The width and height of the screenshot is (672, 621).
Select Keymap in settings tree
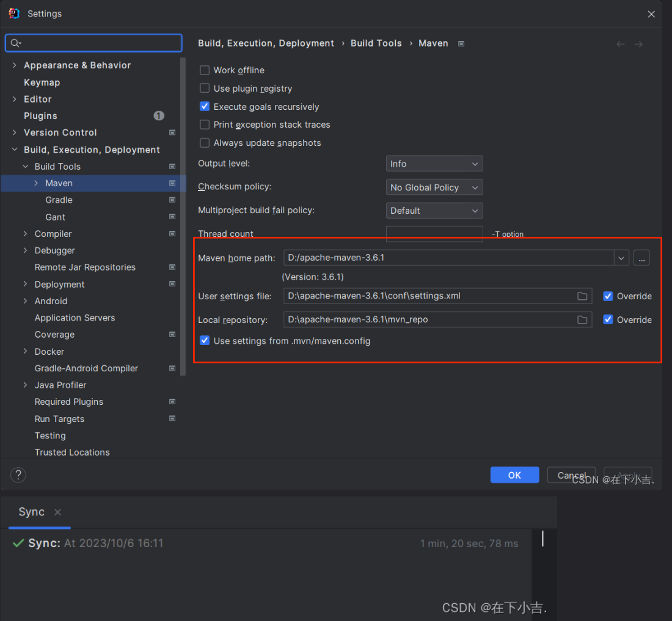(42, 82)
